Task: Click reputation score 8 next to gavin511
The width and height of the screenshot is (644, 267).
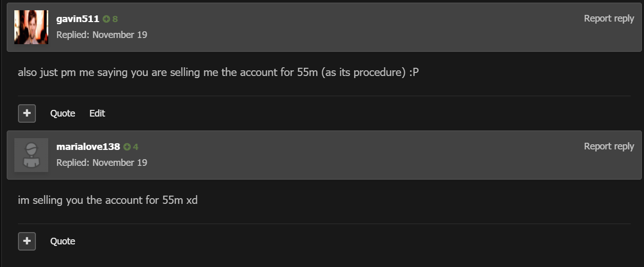Action: [115, 19]
